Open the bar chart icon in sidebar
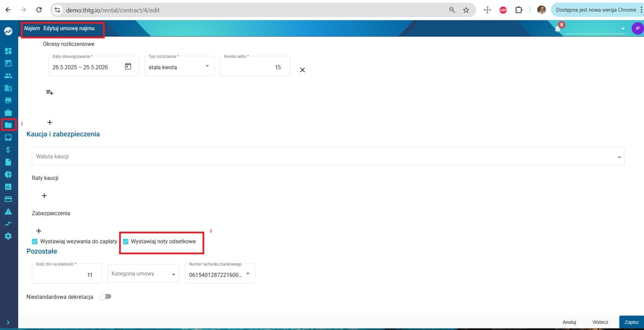 click(8, 187)
